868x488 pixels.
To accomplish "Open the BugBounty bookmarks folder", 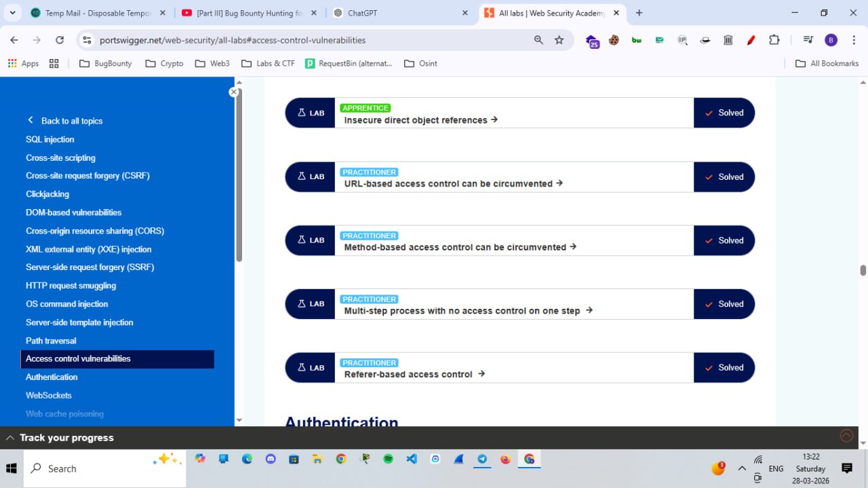I will (x=106, y=63).
